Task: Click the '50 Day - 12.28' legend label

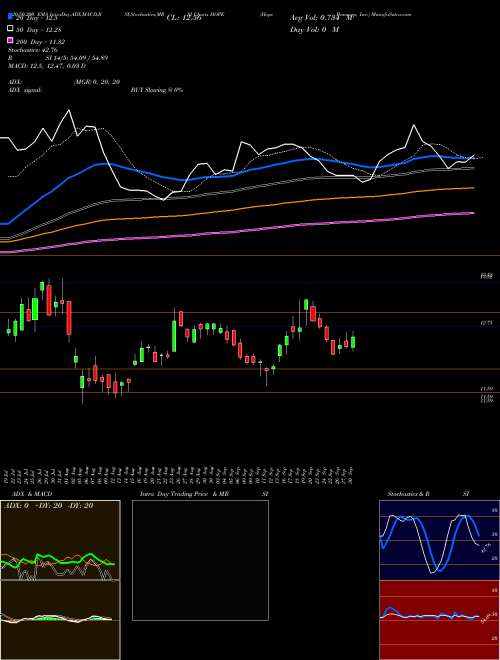Action: (x=40, y=29)
